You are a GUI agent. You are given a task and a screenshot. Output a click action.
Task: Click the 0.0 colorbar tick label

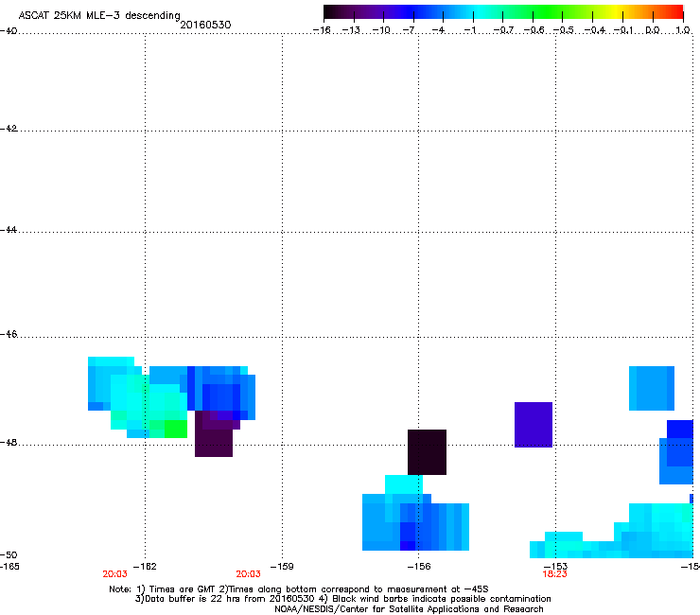tap(653, 30)
